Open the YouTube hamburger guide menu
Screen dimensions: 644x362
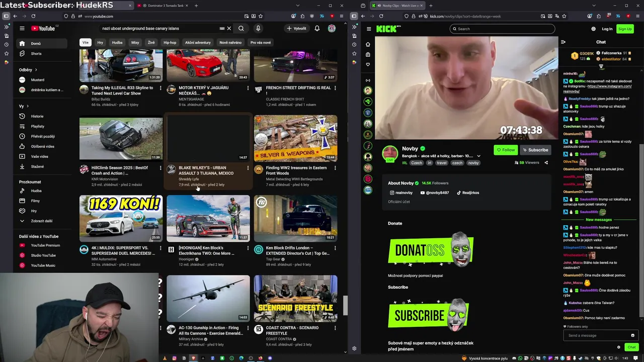click(x=22, y=29)
